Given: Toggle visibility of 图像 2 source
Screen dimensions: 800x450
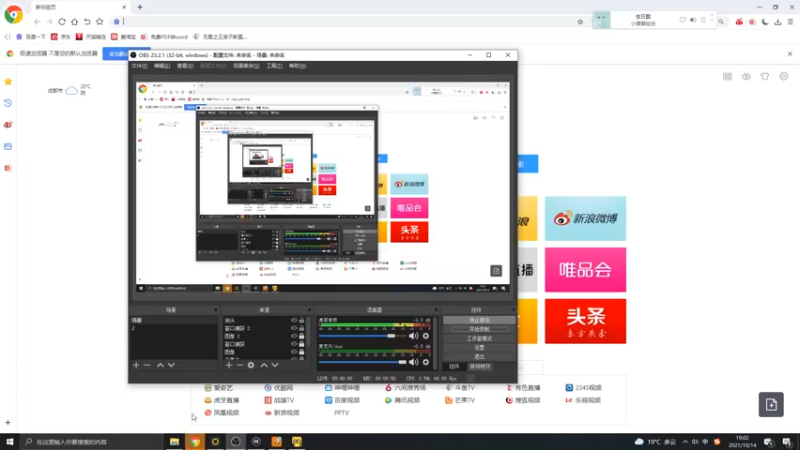Looking at the screenshot, I should pyautogui.click(x=294, y=336).
